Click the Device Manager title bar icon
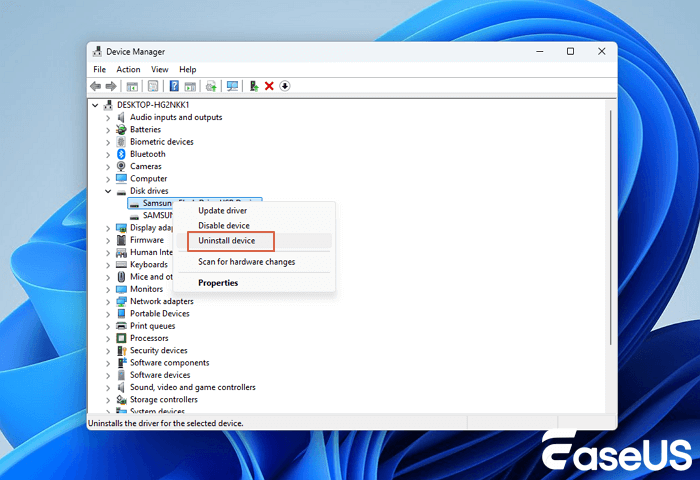Viewport: 700px width, 480px height. point(97,52)
